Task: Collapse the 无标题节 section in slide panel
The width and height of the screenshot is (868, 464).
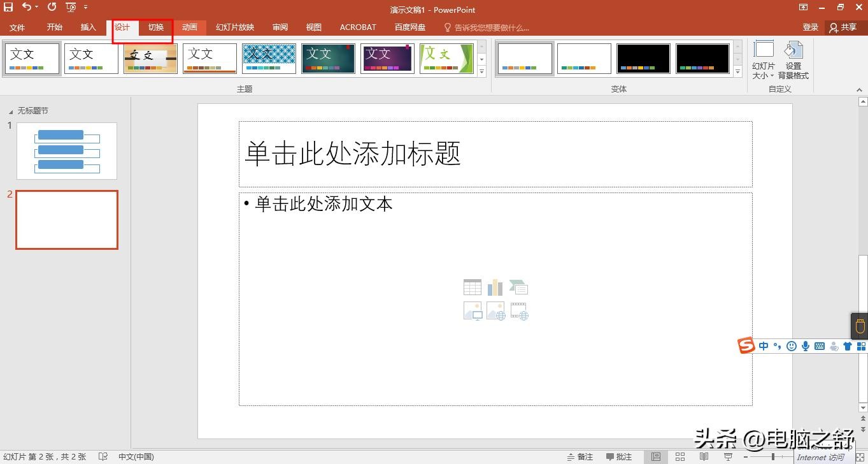Action: [11, 111]
